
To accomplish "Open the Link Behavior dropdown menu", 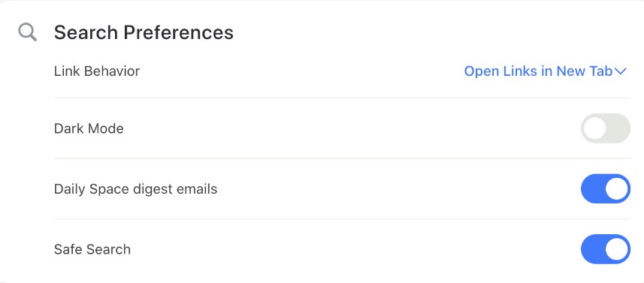I will pyautogui.click(x=545, y=71).
